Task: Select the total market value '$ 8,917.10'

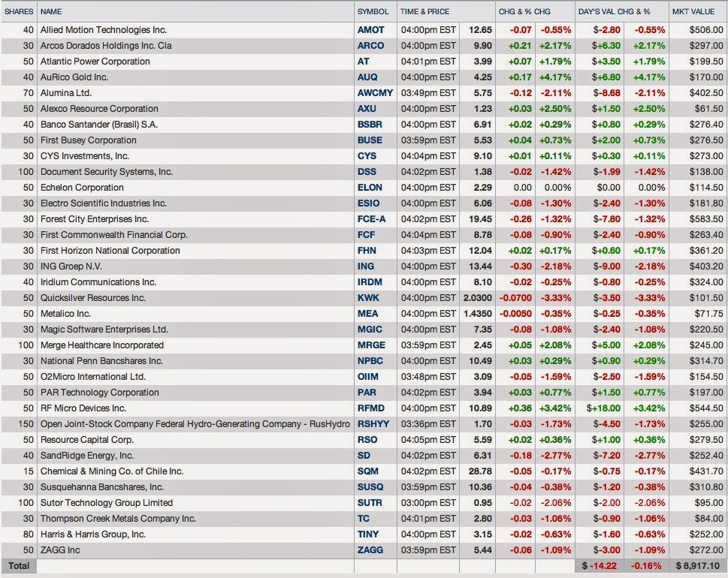Action: pyautogui.click(x=697, y=566)
